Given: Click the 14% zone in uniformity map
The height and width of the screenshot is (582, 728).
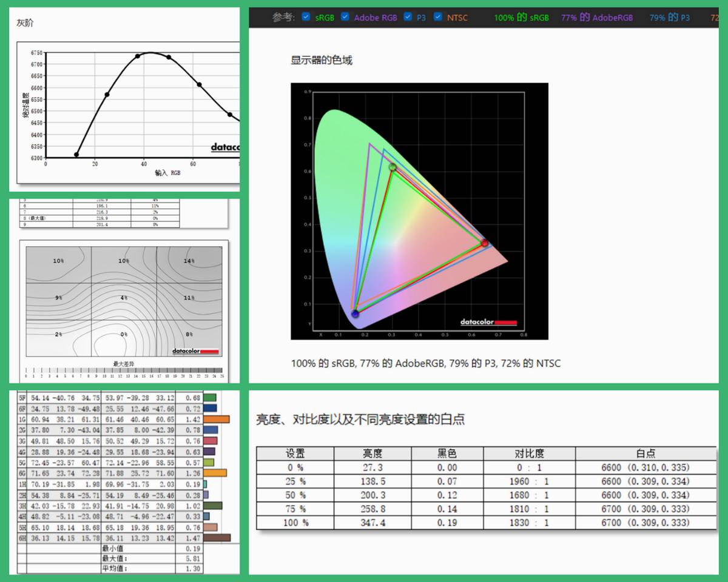Looking at the screenshot, I should pos(189,261).
